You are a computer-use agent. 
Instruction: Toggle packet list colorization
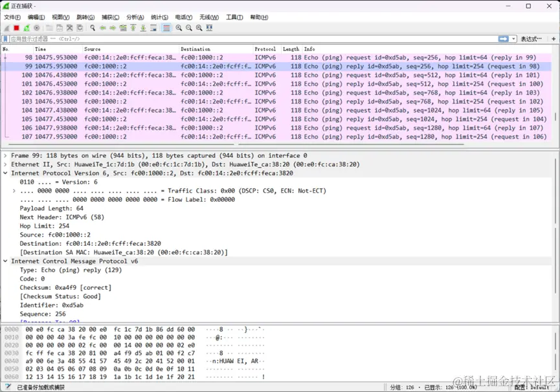(x=166, y=28)
